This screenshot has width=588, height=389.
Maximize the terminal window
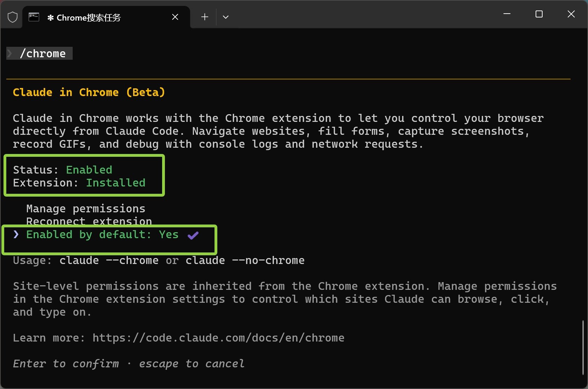point(539,14)
